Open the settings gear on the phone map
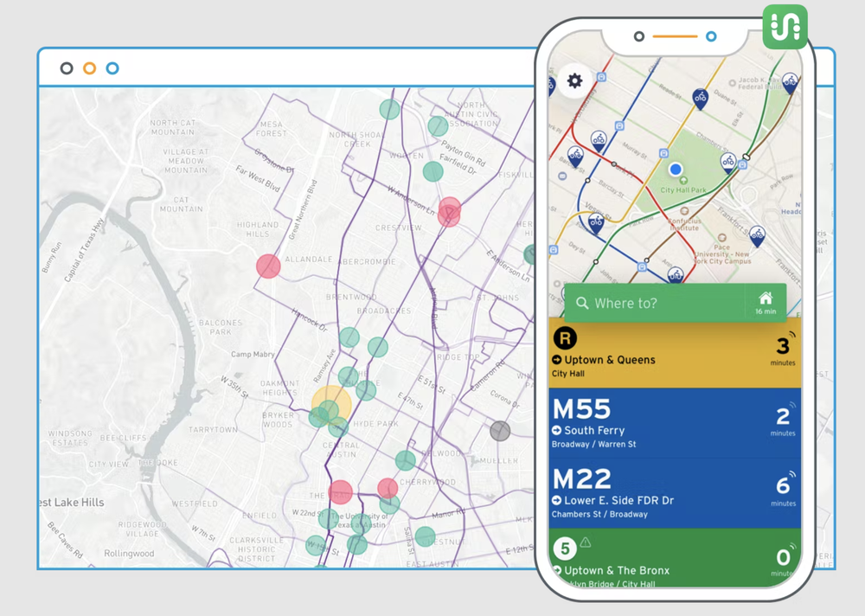The width and height of the screenshot is (865, 616). click(x=574, y=81)
